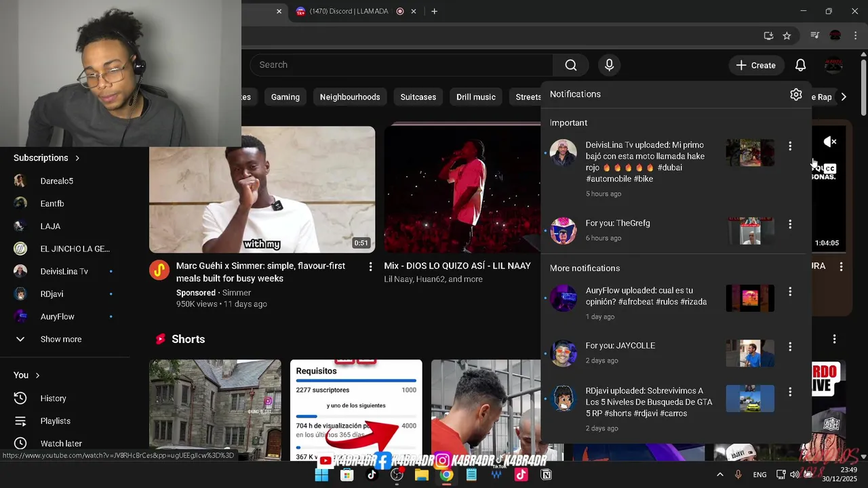This screenshot has width=868, height=488.
Task: Open Microsoft Store from taskbar
Action: pos(347,474)
